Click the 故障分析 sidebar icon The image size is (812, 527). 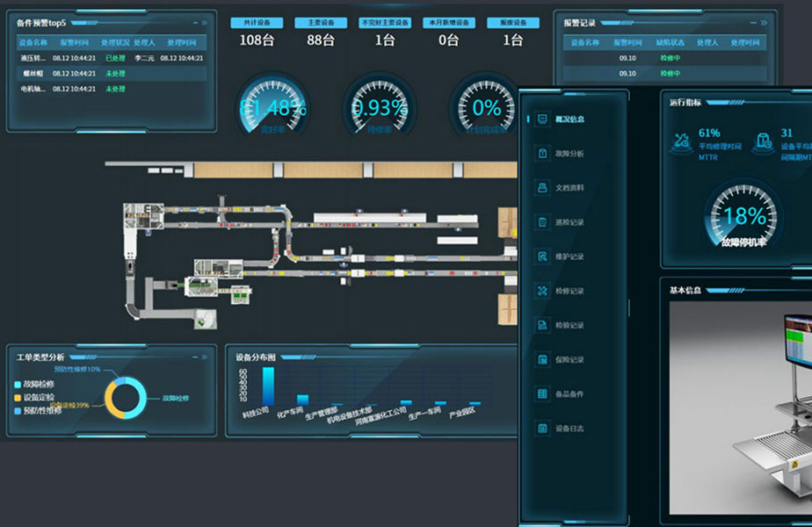click(x=542, y=153)
